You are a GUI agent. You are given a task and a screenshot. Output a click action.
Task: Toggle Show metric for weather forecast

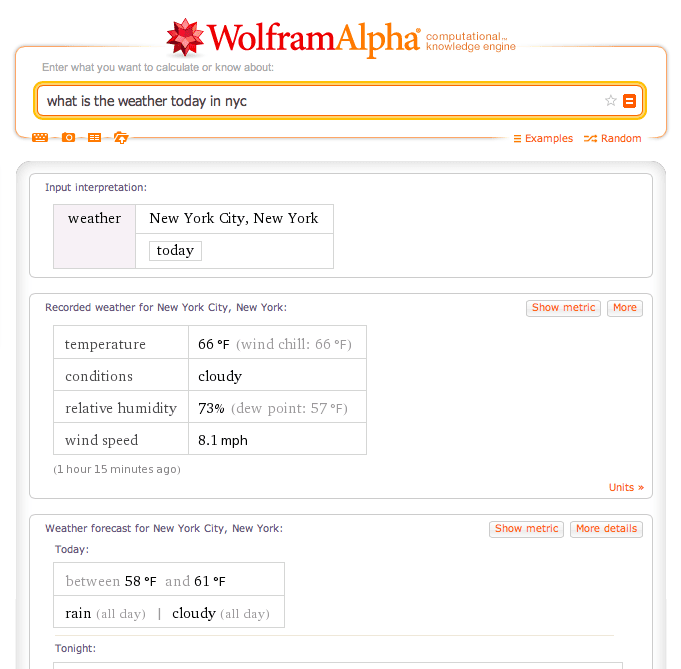click(526, 529)
